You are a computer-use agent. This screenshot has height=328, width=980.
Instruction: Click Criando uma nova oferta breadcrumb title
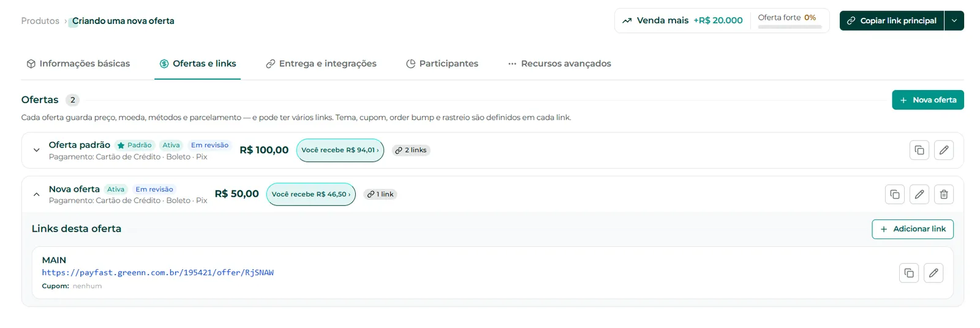(x=123, y=21)
